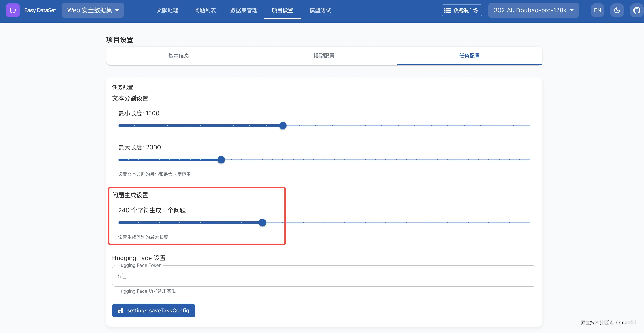644x333 pixels.
Task: Click the model selector dropdown arrow
Action: tap(571, 10)
